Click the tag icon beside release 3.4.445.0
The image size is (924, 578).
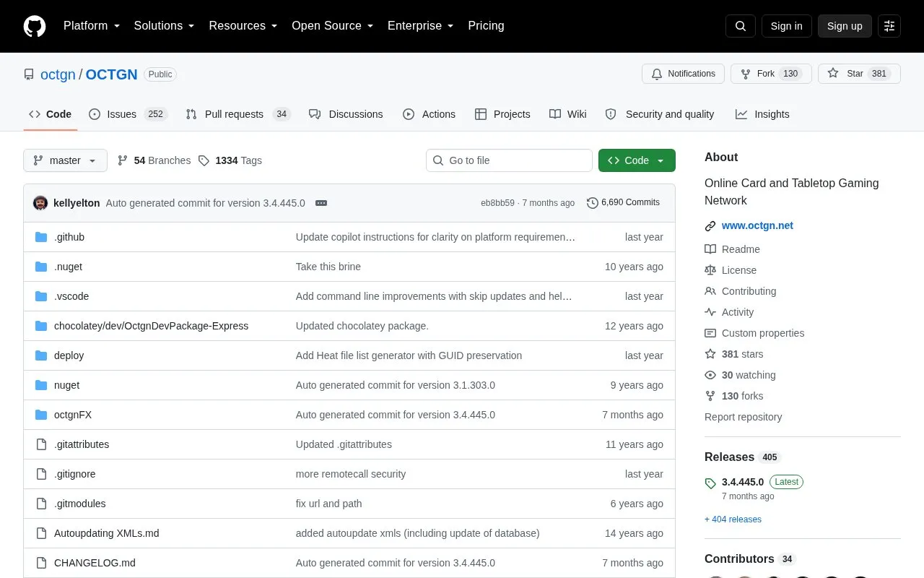click(x=710, y=483)
